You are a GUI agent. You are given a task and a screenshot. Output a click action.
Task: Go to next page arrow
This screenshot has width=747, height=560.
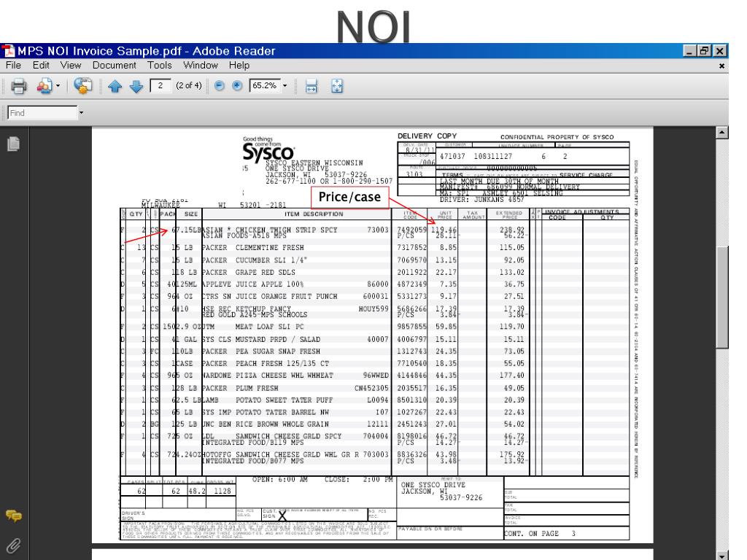pos(136,86)
